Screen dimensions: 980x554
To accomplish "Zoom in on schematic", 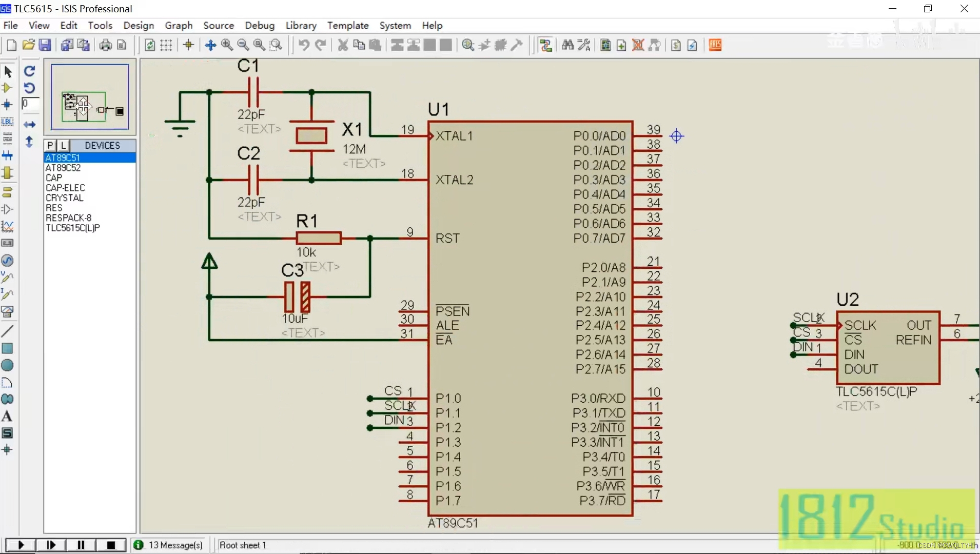I will pos(227,45).
